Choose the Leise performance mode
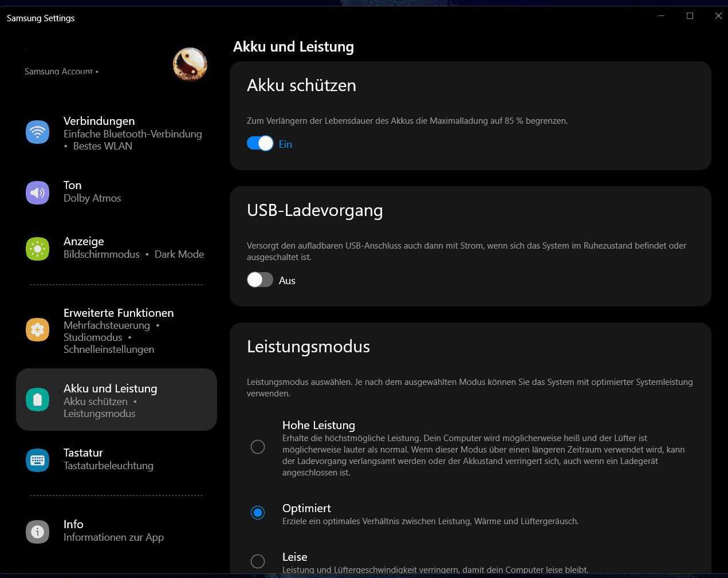 [258, 561]
